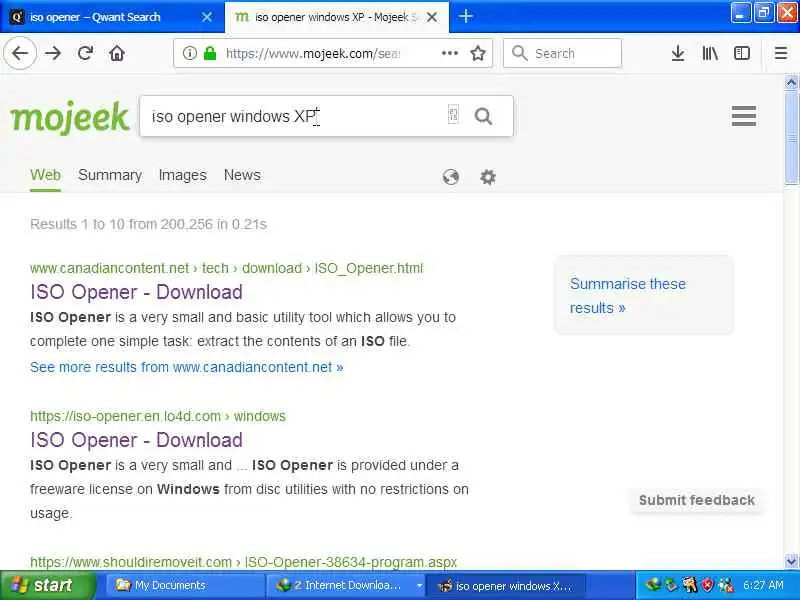This screenshot has height=600, width=800.
Task: Open the page actions three-dot menu
Action: [x=449, y=53]
